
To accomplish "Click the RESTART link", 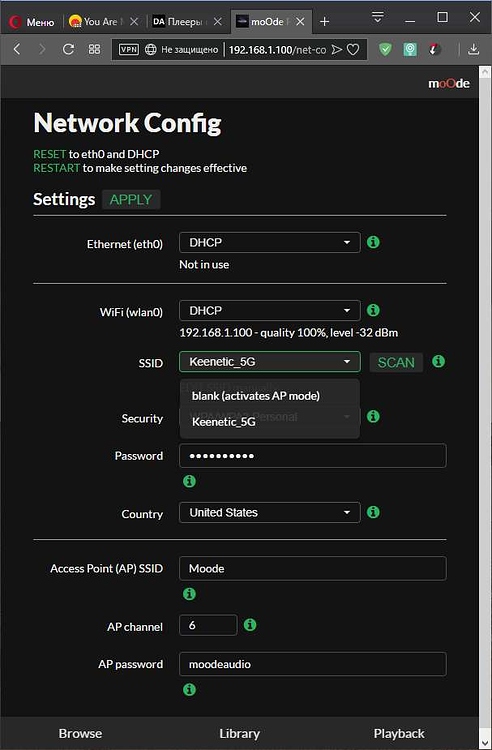I will coord(56,168).
